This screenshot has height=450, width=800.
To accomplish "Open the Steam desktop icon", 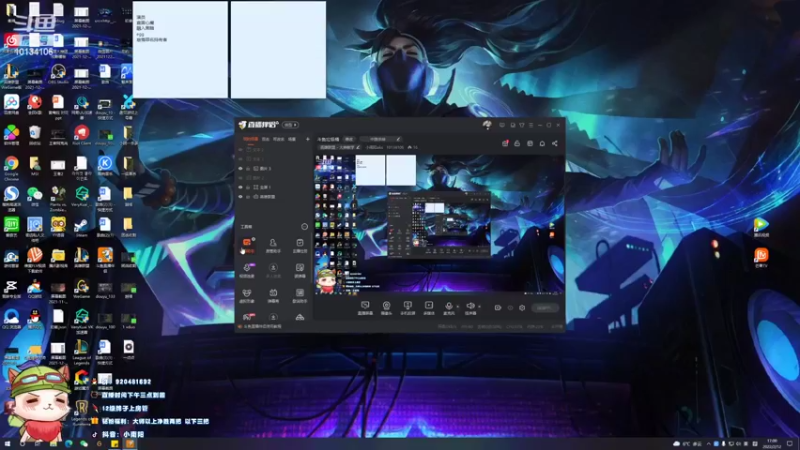I will tap(82, 228).
